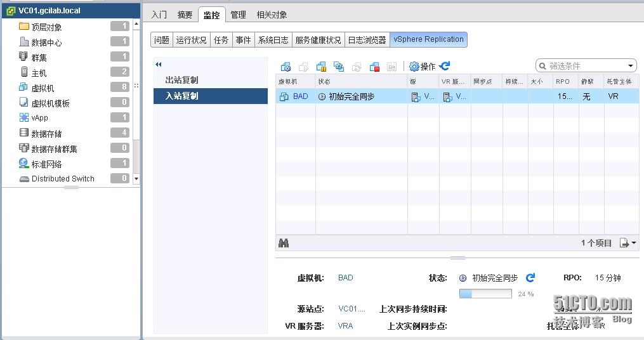Image resolution: width=644 pixels, height=340 pixels.
Task: Open the 操作 gear actions menu
Action: pos(422,66)
